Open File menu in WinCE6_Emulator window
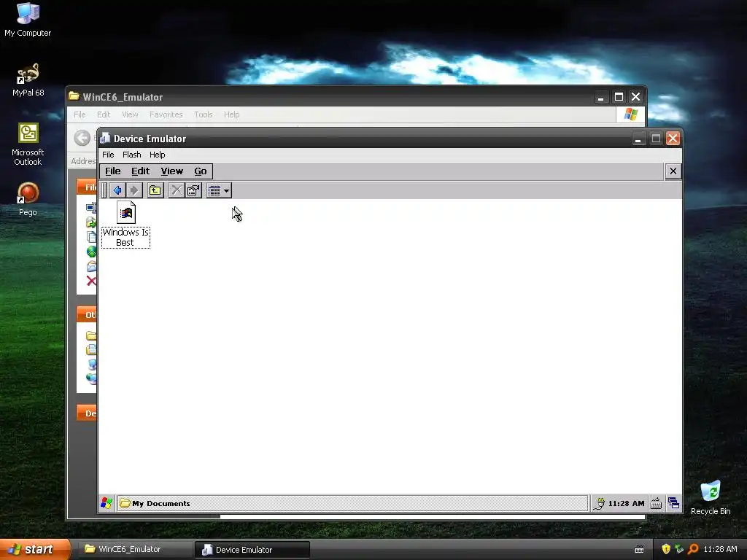The width and height of the screenshot is (747, 560). click(80, 114)
